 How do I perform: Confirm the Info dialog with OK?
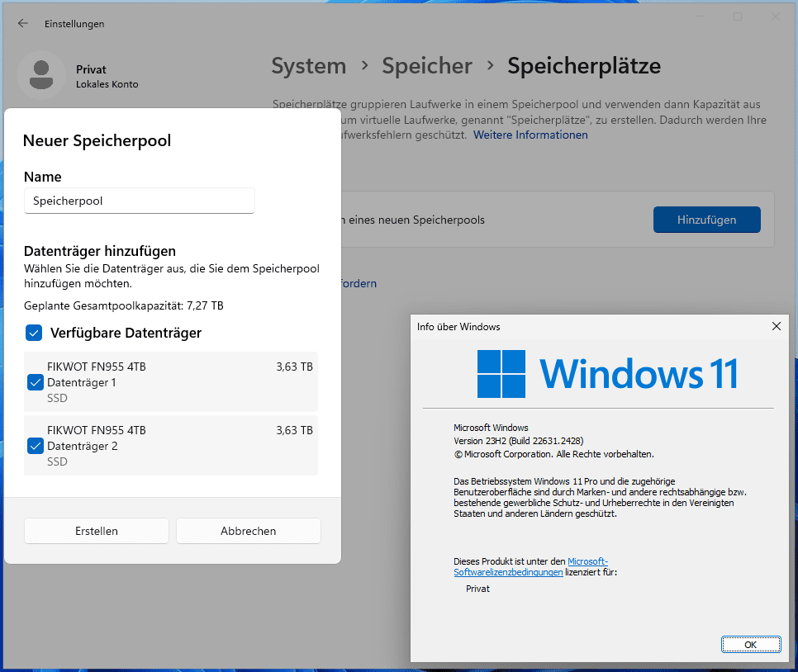click(751, 645)
